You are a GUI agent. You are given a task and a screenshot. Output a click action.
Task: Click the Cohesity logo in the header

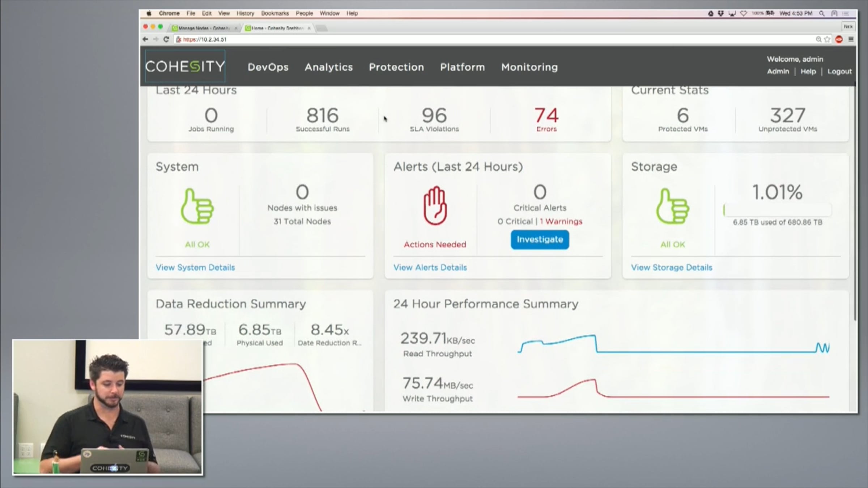[x=185, y=67]
